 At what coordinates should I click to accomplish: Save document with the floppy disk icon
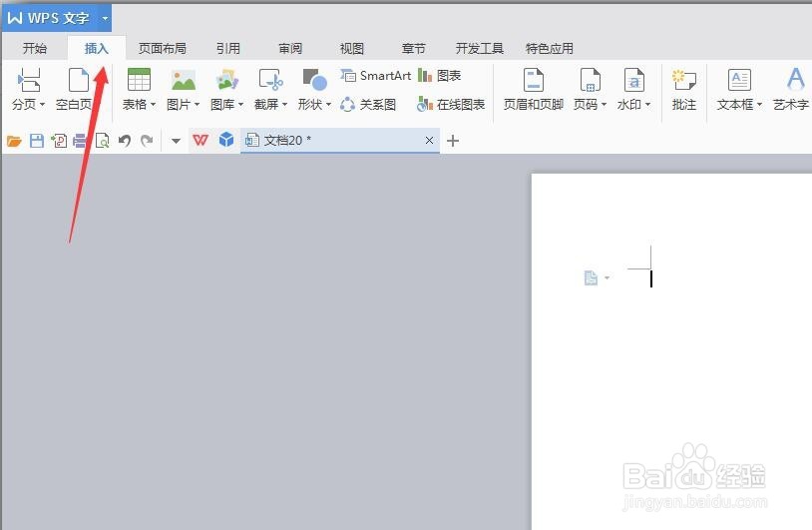pos(37,141)
